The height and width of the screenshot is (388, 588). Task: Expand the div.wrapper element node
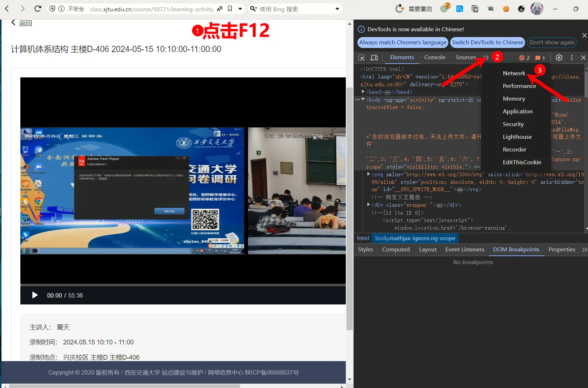[x=368, y=205]
